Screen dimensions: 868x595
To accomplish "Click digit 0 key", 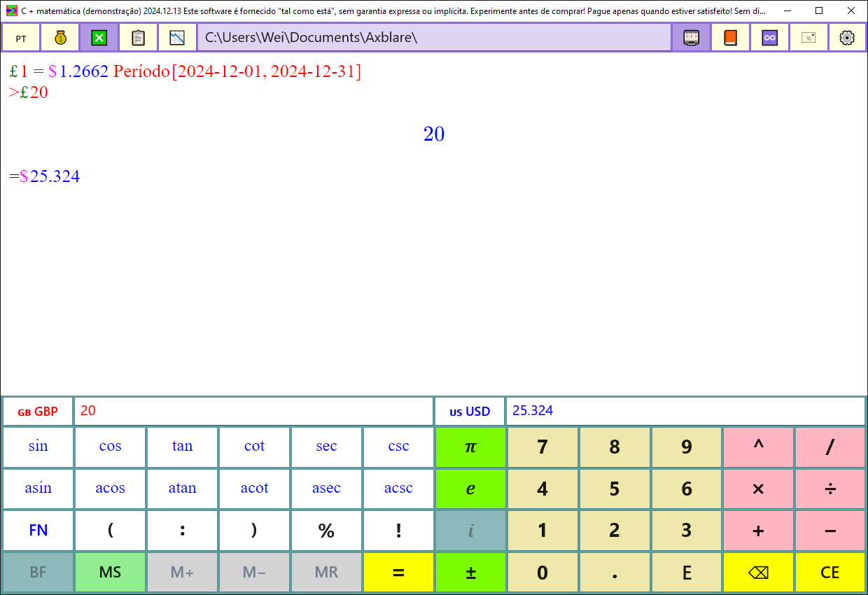I will [x=543, y=573].
